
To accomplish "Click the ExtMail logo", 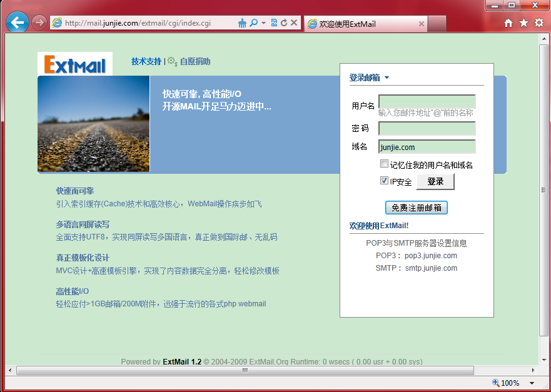I will pos(75,64).
